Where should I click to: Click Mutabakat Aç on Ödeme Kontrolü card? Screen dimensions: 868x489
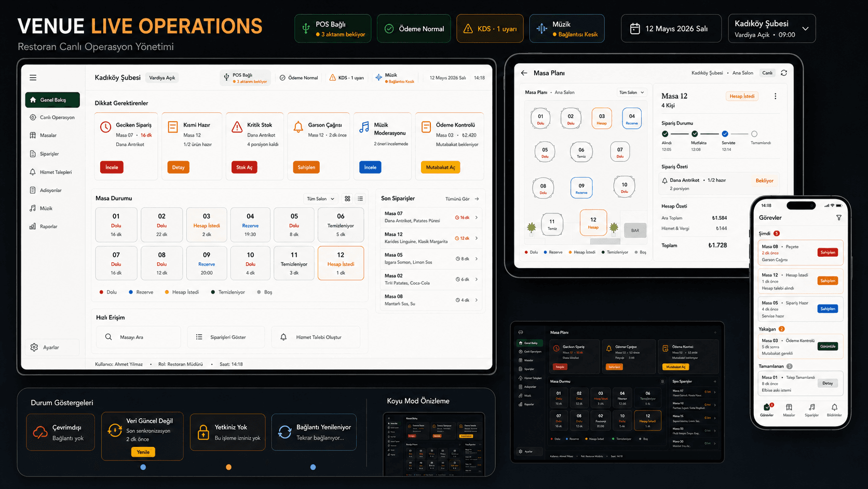[440, 167]
